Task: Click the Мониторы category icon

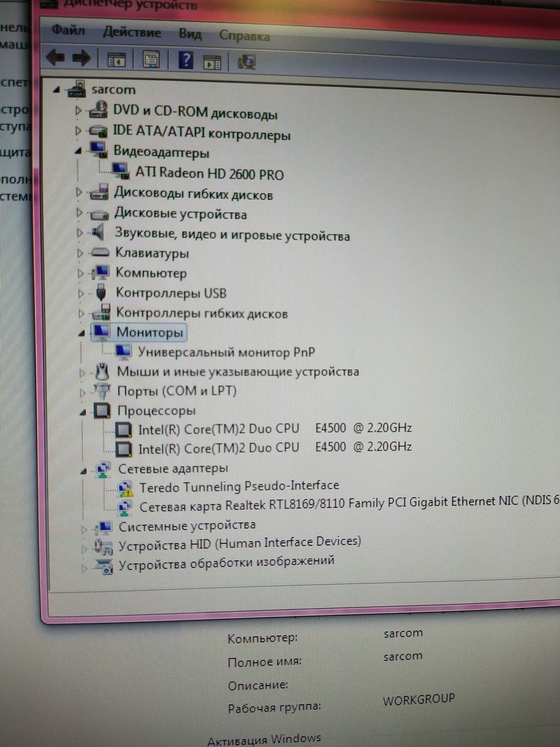Action: tap(102, 331)
